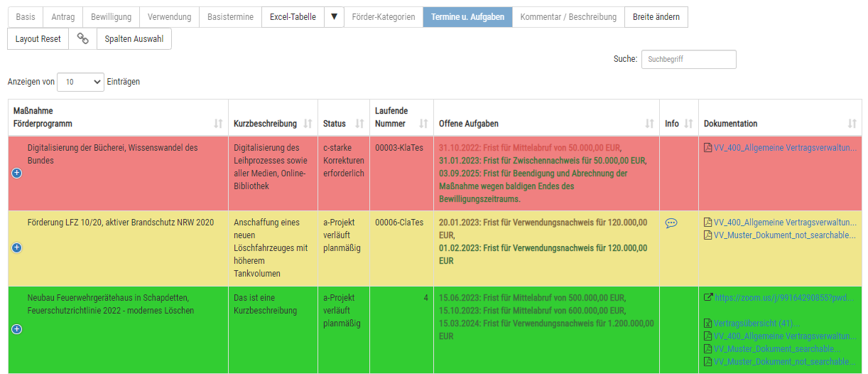Open the zoom.us meeting link
The height and width of the screenshot is (374, 868).
pos(786,297)
